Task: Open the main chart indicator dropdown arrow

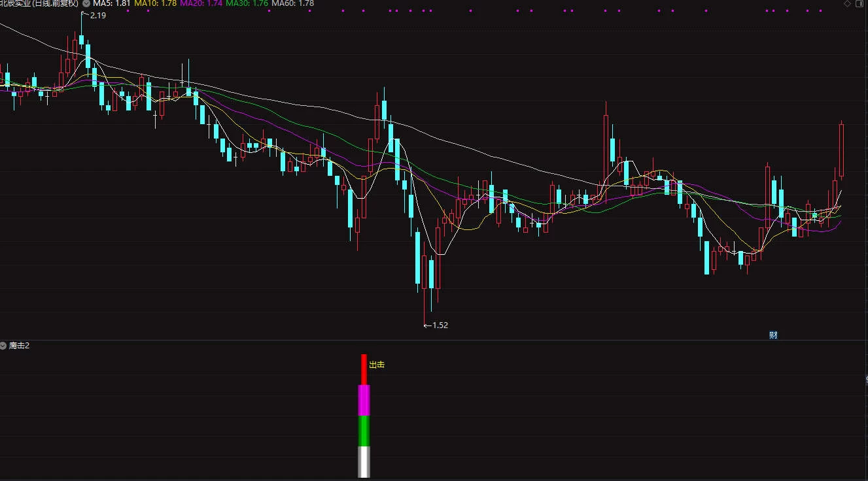Action: coord(86,3)
